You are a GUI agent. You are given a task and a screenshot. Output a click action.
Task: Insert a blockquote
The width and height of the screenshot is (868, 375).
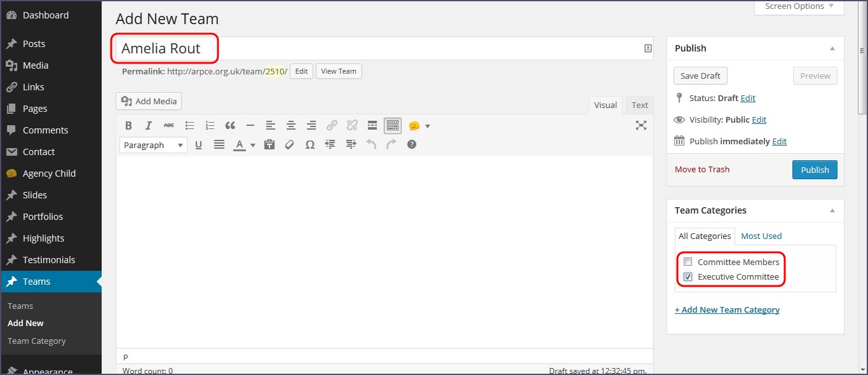coord(230,126)
